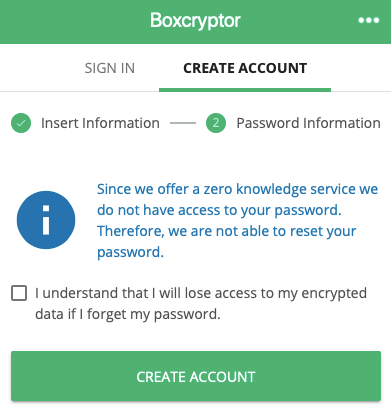Open the three-dot more options menu
The height and width of the screenshot is (418, 391).
(368, 21)
